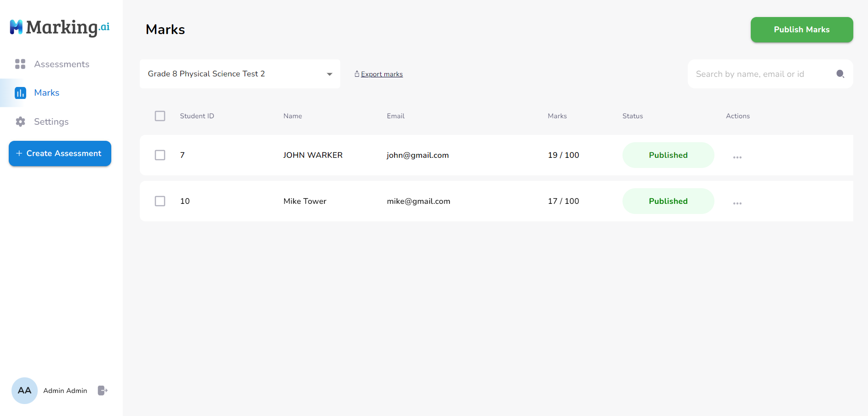Click the AA user avatar

pos(24,391)
